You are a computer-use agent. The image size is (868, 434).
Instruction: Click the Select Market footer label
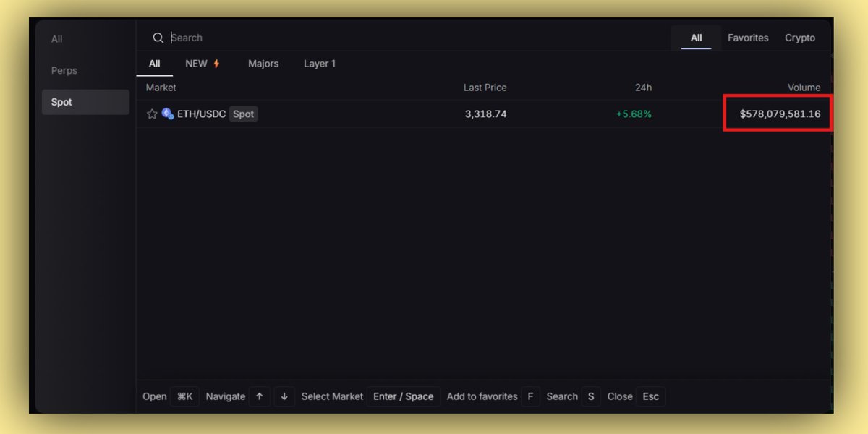click(x=333, y=396)
